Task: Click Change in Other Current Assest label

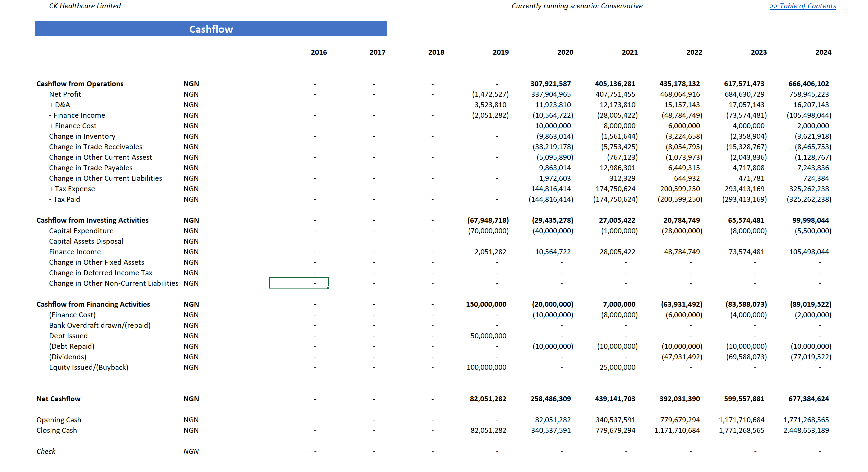Action: 100,157
